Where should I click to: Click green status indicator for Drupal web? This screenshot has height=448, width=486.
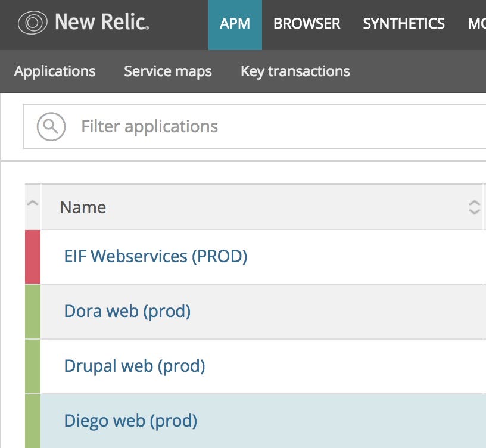(x=33, y=366)
